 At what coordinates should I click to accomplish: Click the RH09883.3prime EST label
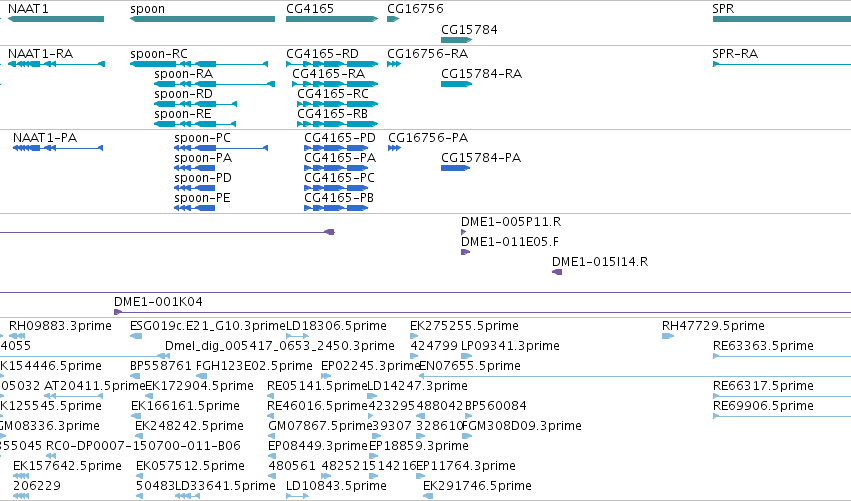coord(60,326)
